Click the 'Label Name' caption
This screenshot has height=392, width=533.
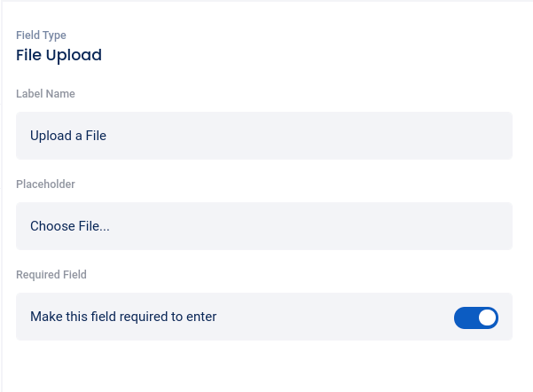(45, 93)
